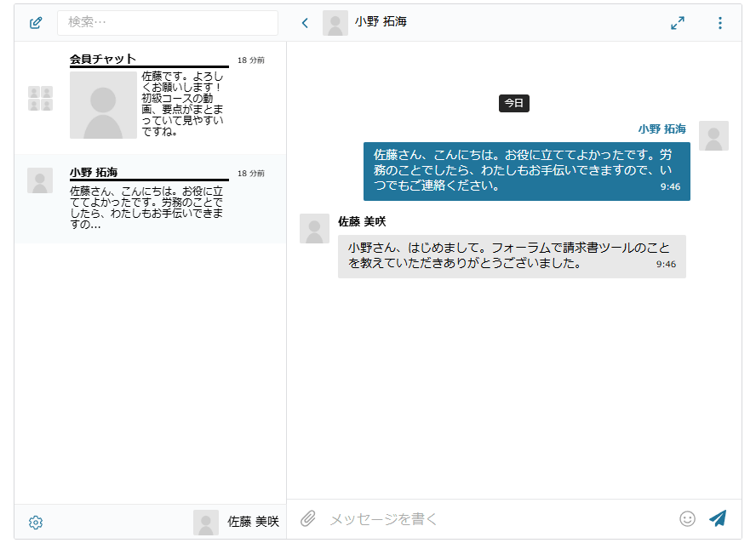
Task: Click the grey message starting 小野さん、はじめまして
Action: [512, 256]
